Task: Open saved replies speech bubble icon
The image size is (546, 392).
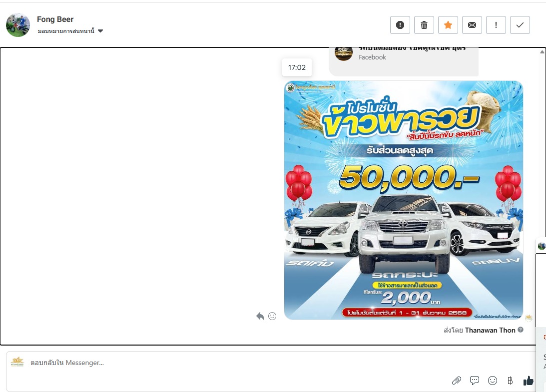Action: point(474,381)
